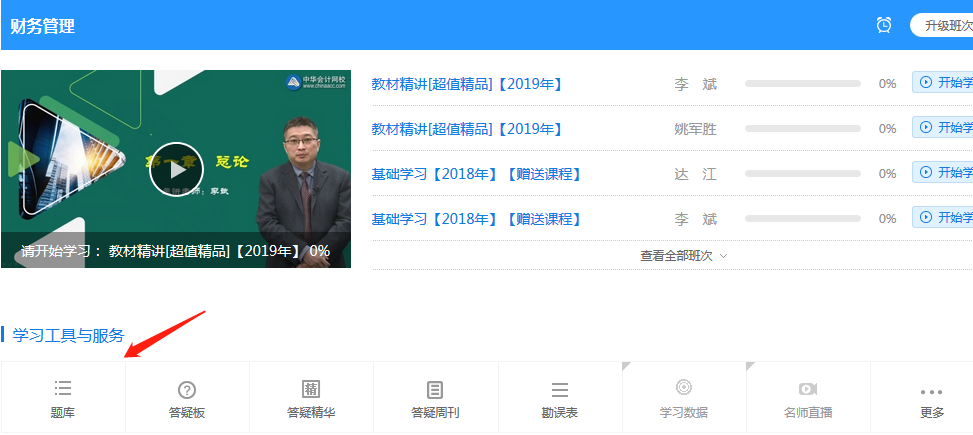Click the 财务管理 page title

[x=43, y=26]
